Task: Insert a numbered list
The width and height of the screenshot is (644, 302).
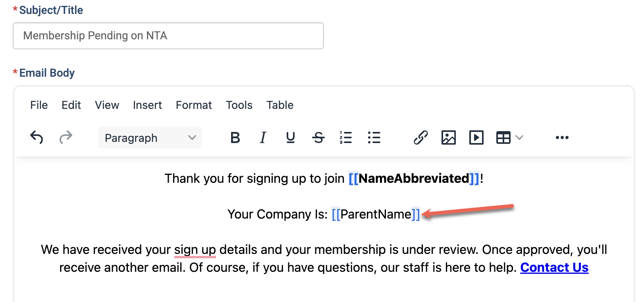Action: coord(346,137)
